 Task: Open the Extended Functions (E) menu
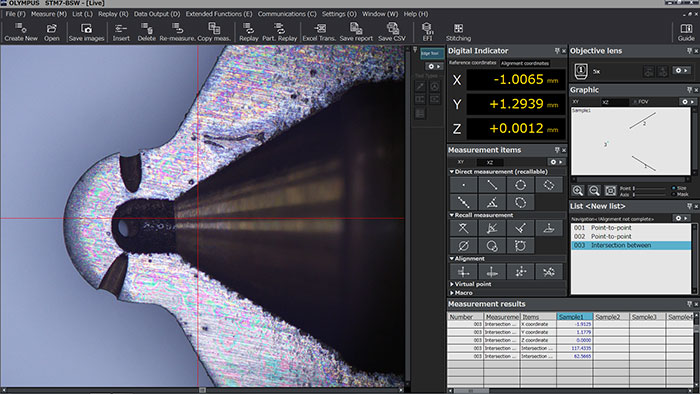(219, 14)
